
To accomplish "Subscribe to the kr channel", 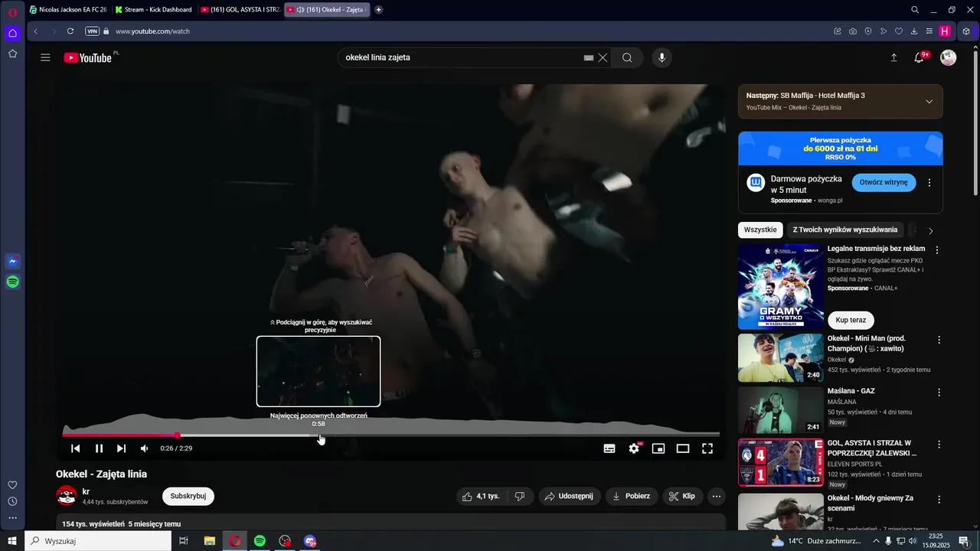I will coord(188,496).
